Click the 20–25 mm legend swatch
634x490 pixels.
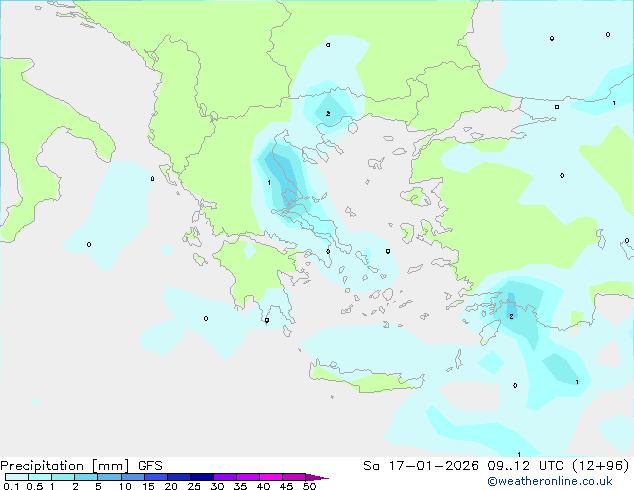tap(178, 477)
